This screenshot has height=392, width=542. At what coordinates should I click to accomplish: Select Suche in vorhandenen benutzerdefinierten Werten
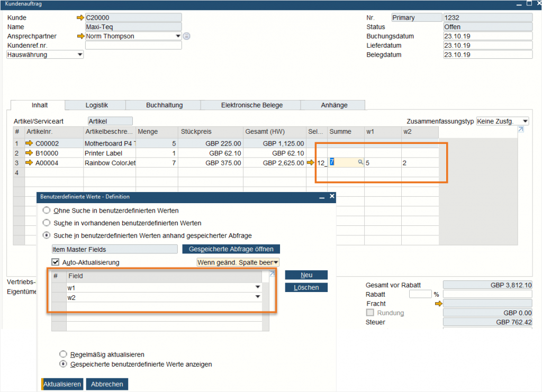point(47,223)
